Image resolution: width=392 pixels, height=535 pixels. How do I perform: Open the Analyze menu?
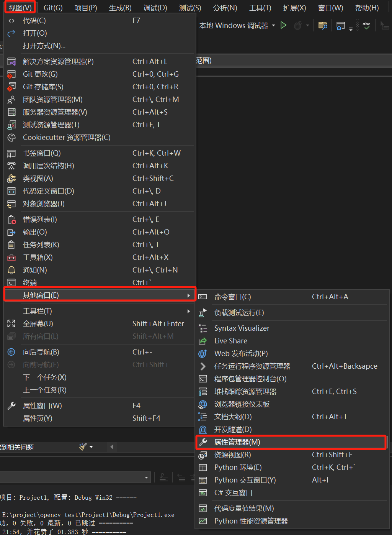pyautogui.click(x=225, y=8)
